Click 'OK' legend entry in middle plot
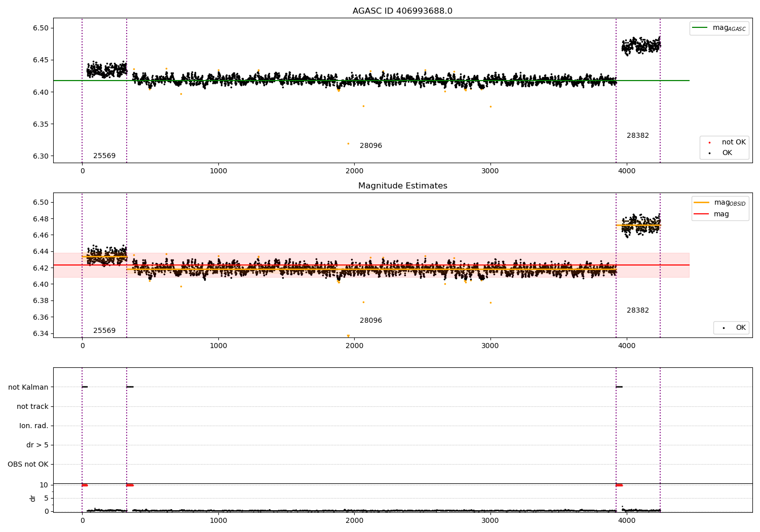Viewport: 760px width, 532px height. point(733,328)
